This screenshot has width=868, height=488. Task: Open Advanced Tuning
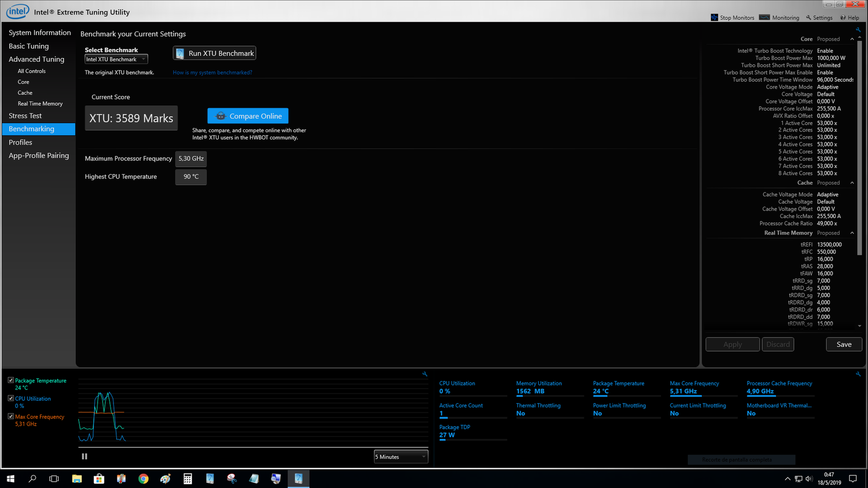(37, 59)
